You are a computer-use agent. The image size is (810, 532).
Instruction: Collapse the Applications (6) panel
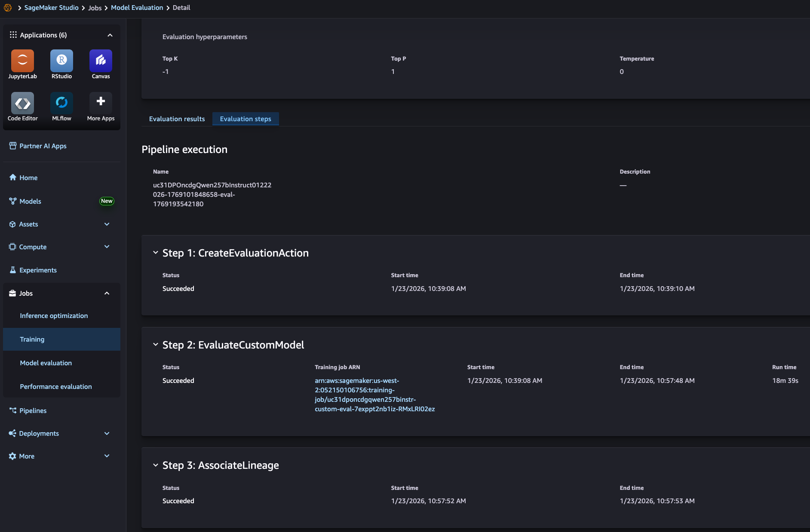[110, 35]
